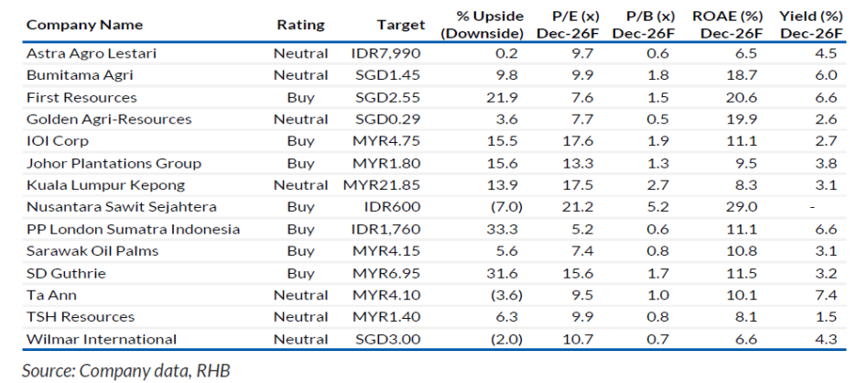This screenshot has height=383, width=868.
Task: Click the % Upside (Downside) header
Action: (x=481, y=25)
